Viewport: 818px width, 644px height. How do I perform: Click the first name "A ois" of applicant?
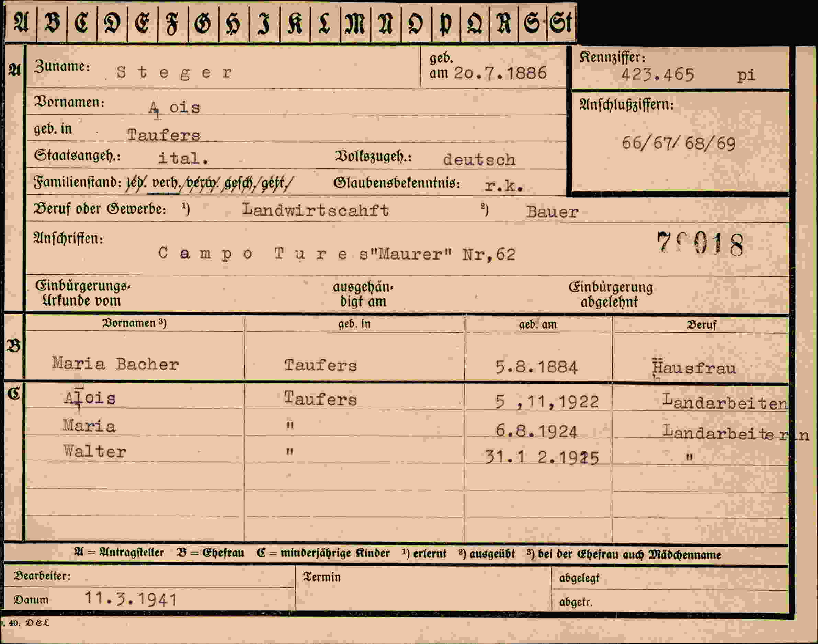point(174,108)
